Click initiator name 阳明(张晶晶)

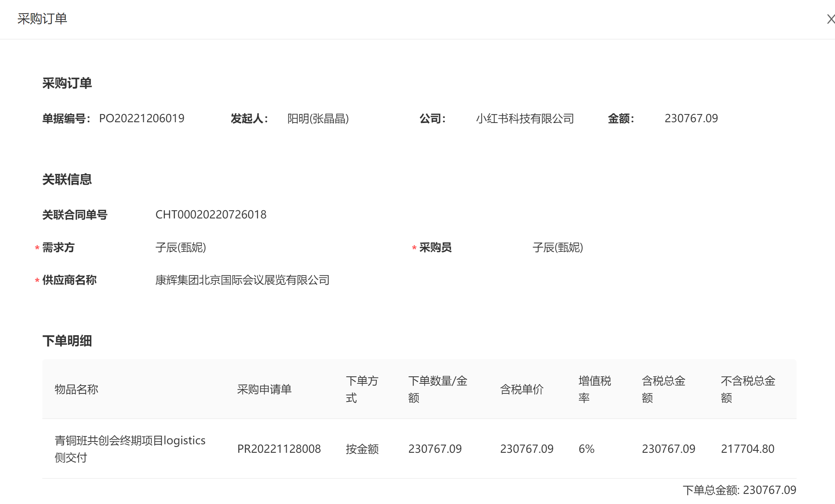point(318,118)
